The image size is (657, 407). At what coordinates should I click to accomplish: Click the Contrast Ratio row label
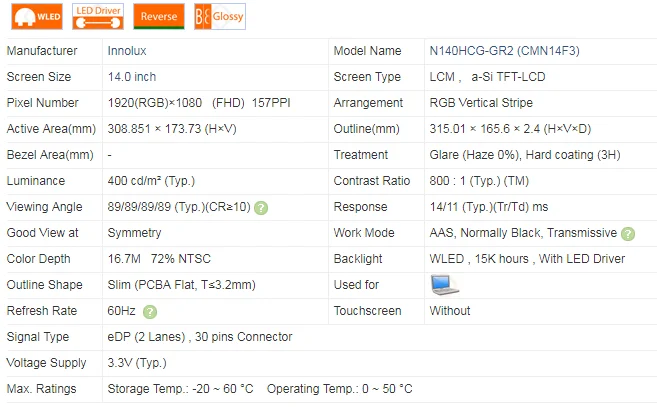372,181
